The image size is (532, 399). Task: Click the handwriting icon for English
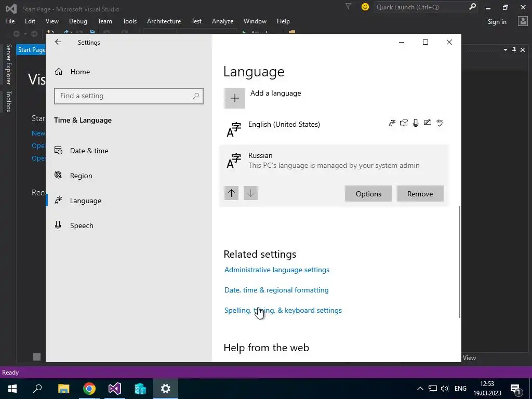pyautogui.click(x=428, y=123)
